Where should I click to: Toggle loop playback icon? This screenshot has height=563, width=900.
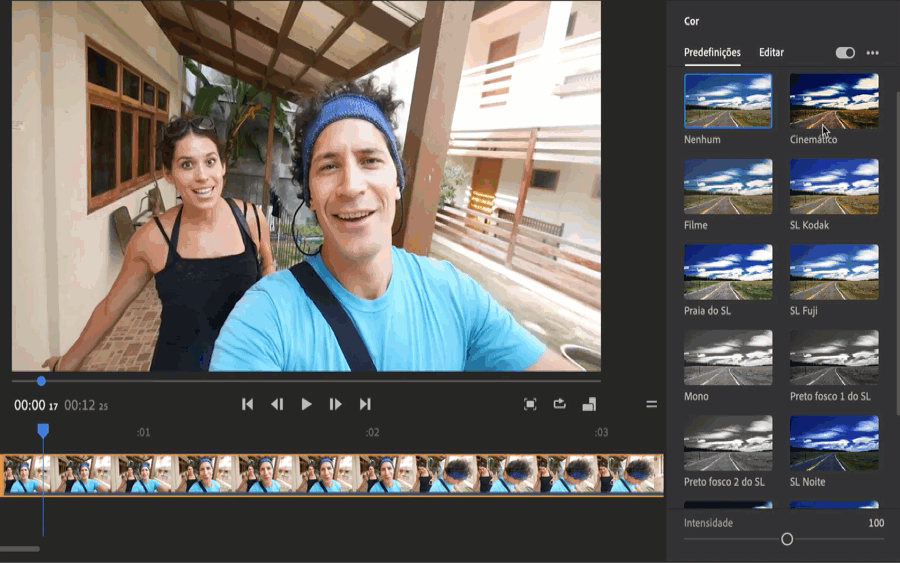tap(560, 404)
